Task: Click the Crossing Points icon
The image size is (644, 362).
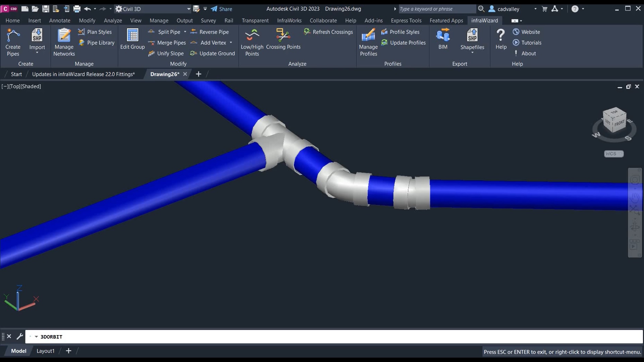Action: [283, 35]
